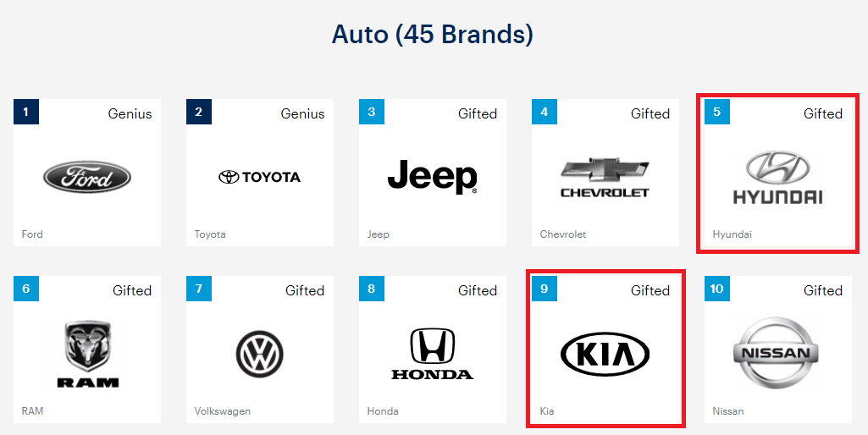Click the Chevrolet name caption

coord(563,234)
